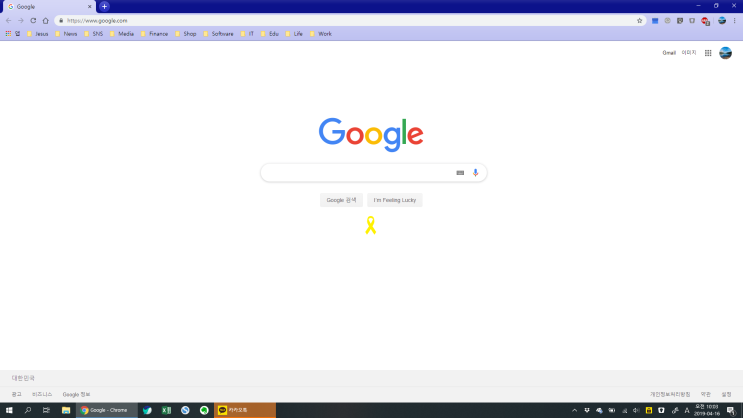This screenshot has width=743, height=418.
Task: Open the Edu bookmark folder
Action: pos(270,34)
